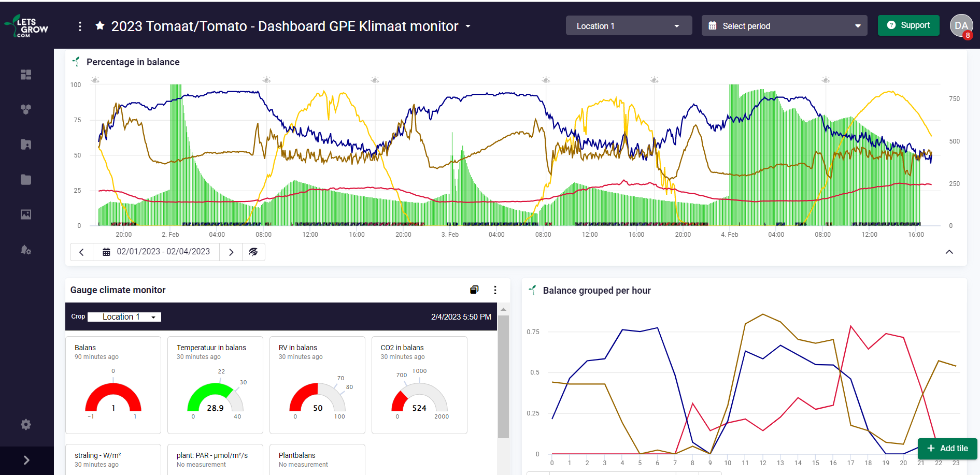Click the gauge panel vertical scrollbar
The width and height of the screenshot is (980, 475).
point(503,378)
